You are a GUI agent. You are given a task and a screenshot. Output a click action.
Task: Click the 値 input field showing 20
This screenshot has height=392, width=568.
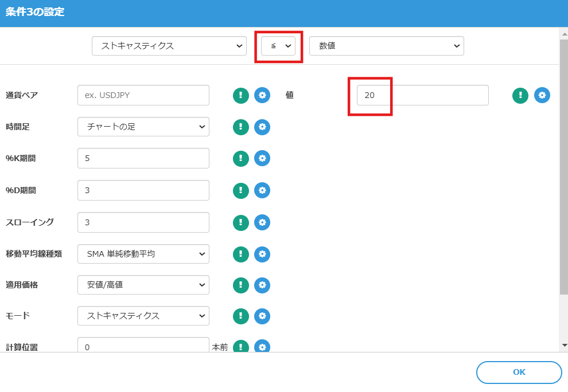pyautogui.click(x=422, y=95)
